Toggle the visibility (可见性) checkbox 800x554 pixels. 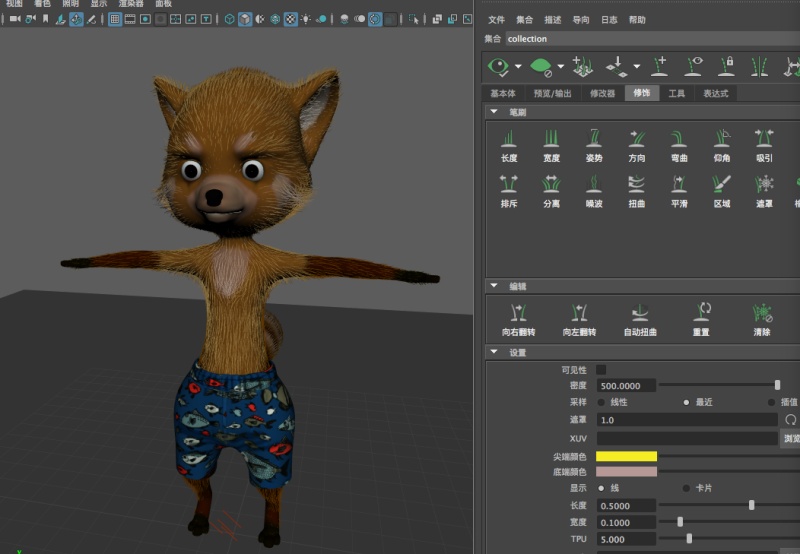point(601,369)
